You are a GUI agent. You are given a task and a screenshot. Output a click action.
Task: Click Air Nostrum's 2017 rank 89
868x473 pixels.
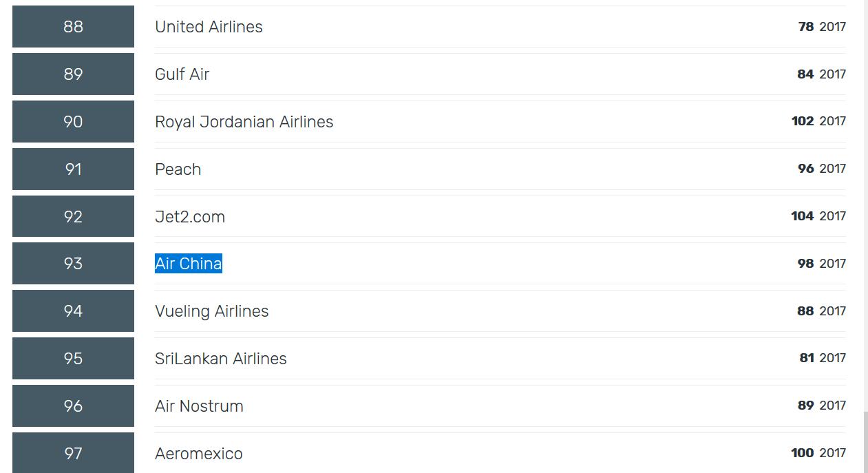tap(805, 406)
